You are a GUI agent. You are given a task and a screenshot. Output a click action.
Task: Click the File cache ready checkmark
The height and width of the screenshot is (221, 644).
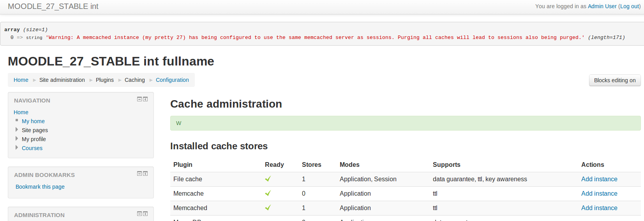(x=268, y=179)
